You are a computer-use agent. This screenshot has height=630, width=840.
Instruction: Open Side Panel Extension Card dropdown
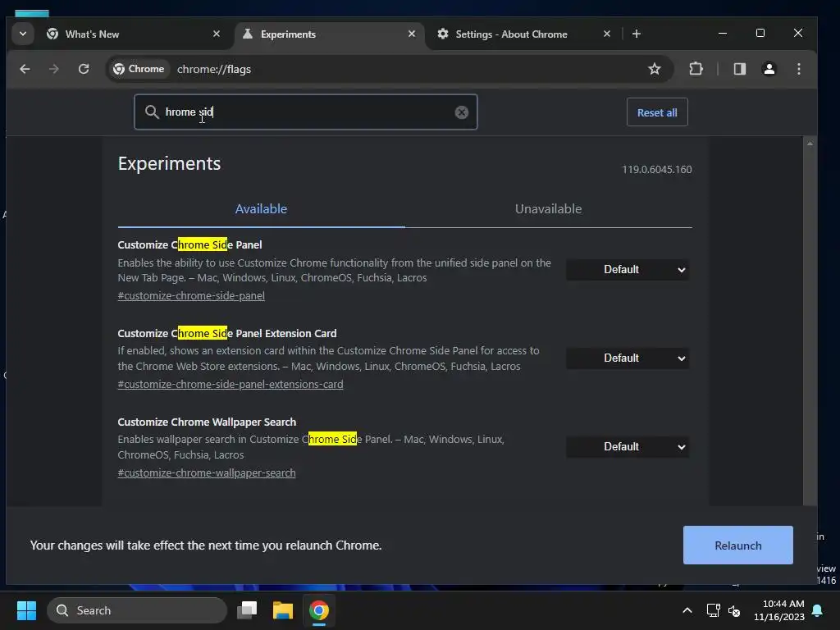coord(628,358)
